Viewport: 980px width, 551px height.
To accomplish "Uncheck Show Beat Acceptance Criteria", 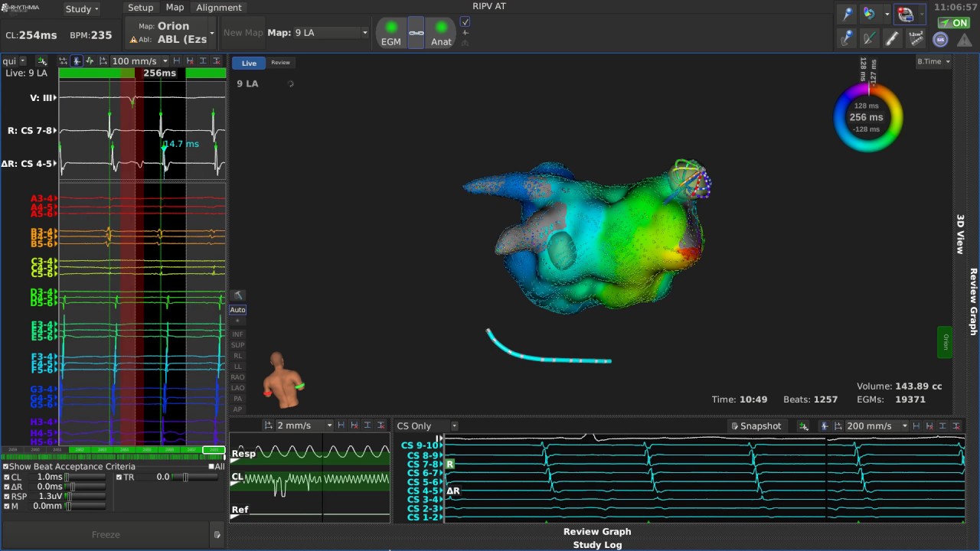I will [6, 467].
